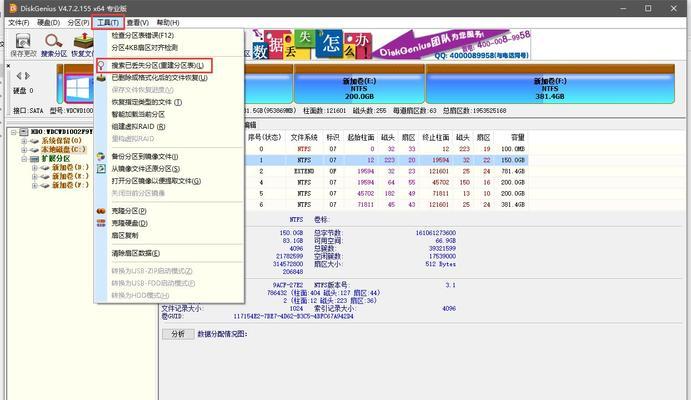691x400 pixels.
Task: Open the 文件(F) menu
Action: [19, 22]
